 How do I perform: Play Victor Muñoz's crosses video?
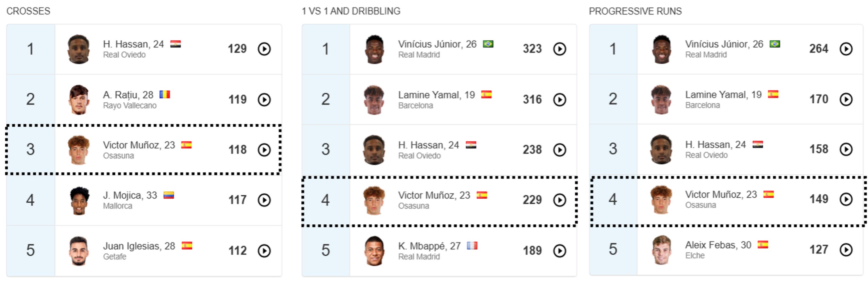pyautogui.click(x=264, y=150)
